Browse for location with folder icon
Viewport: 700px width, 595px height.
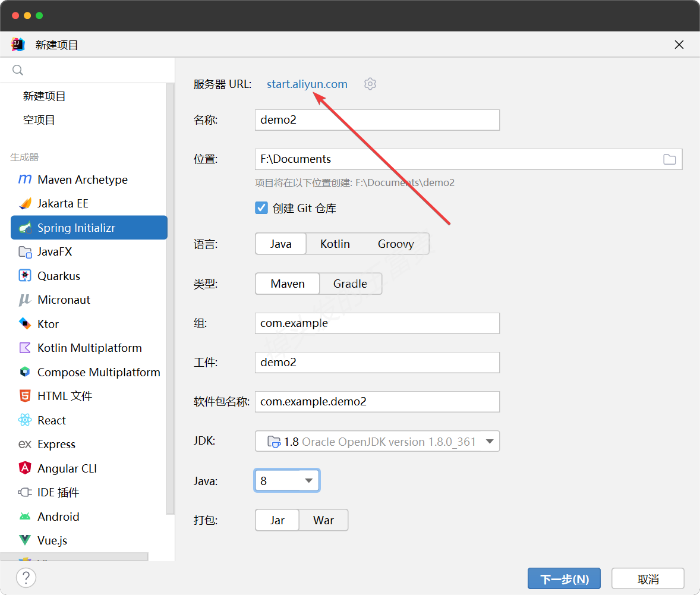669,159
